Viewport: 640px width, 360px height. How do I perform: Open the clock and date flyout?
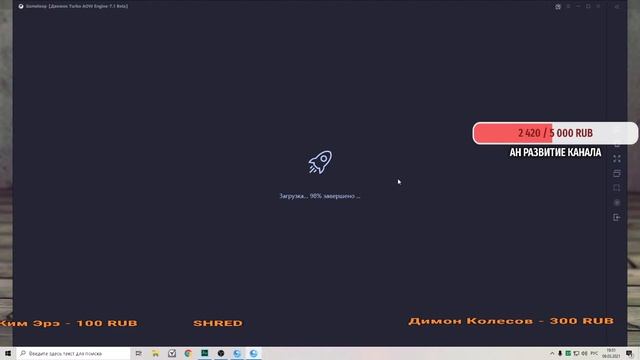click(611, 353)
